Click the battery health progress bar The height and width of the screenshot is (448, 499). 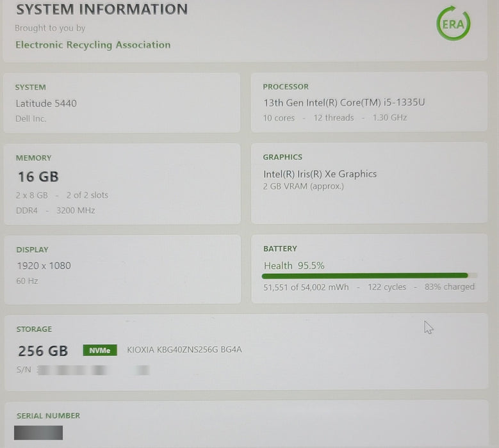pos(370,276)
